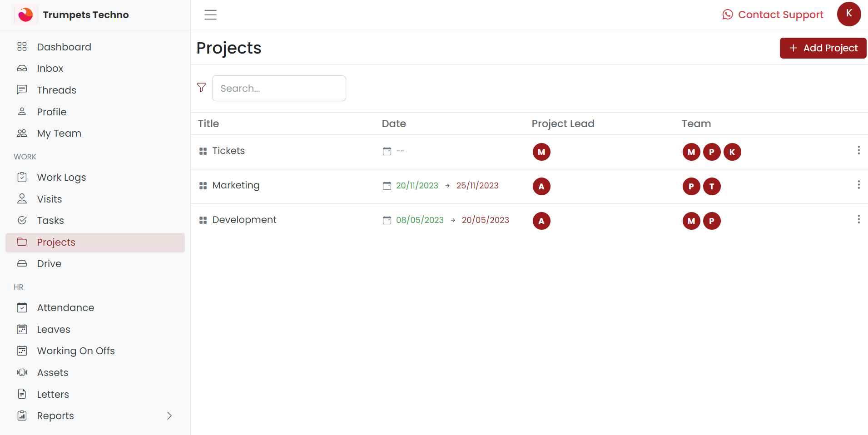Expand the Reports submenu chevron
Viewport: 868px width, 435px height.
click(x=169, y=416)
